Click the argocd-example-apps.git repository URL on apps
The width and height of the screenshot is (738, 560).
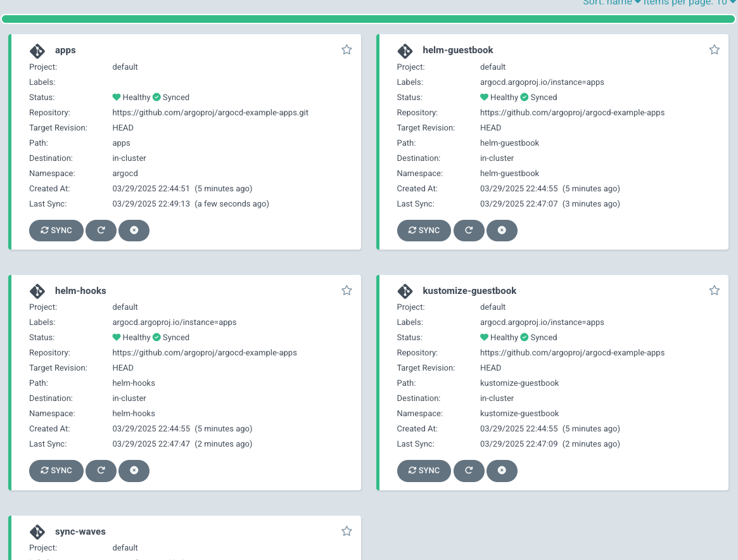coord(210,113)
